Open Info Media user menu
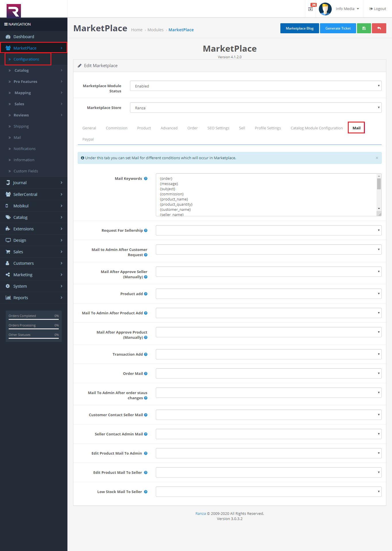392x551 pixels. [x=347, y=9]
